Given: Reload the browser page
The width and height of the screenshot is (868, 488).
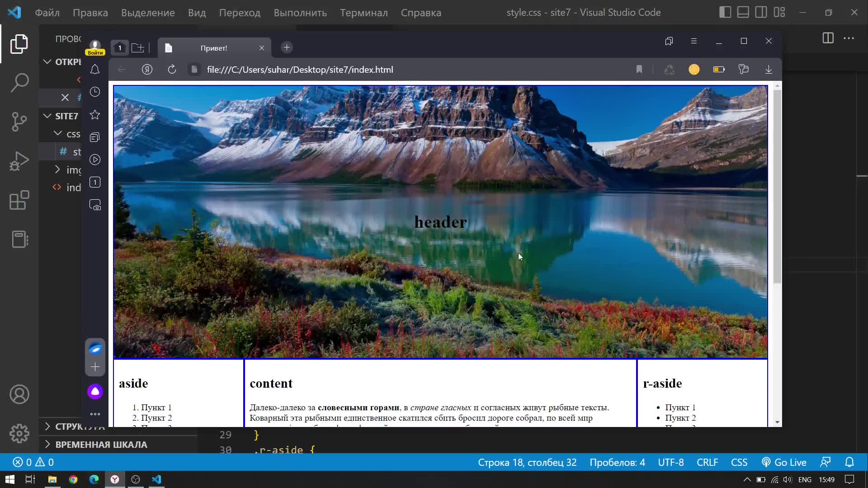Looking at the screenshot, I should coord(172,70).
